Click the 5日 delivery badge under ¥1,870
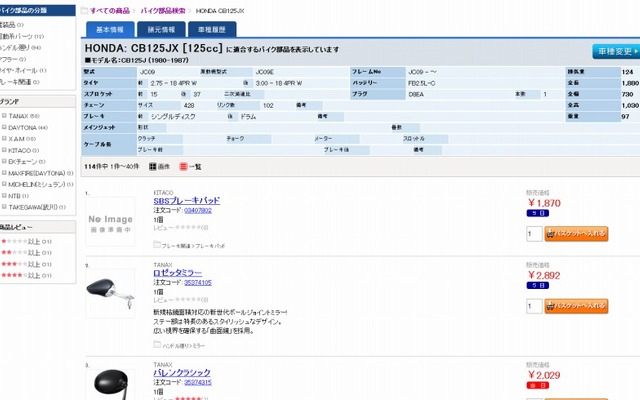This screenshot has height=400, width=640. 538,213
